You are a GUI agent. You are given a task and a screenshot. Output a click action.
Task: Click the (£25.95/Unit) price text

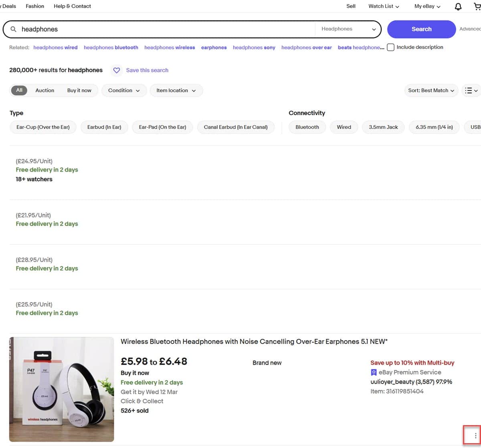point(34,304)
